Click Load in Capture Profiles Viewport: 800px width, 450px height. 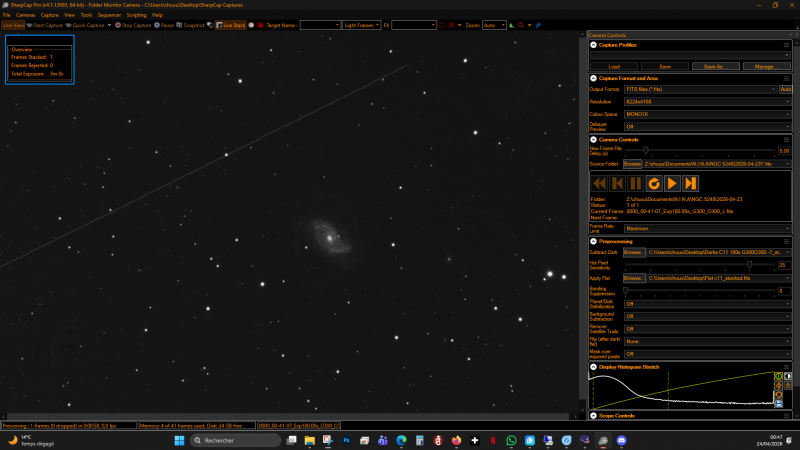[x=614, y=66]
